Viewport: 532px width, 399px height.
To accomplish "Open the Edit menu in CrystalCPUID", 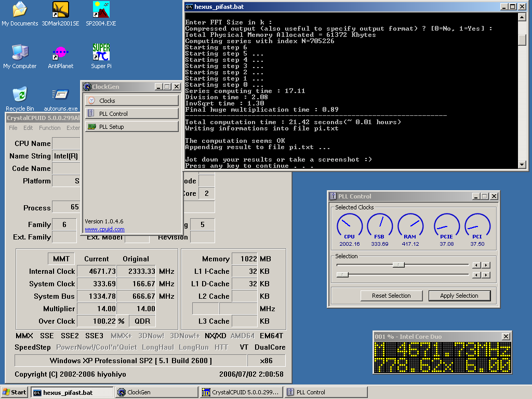I will click(x=28, y=128).
